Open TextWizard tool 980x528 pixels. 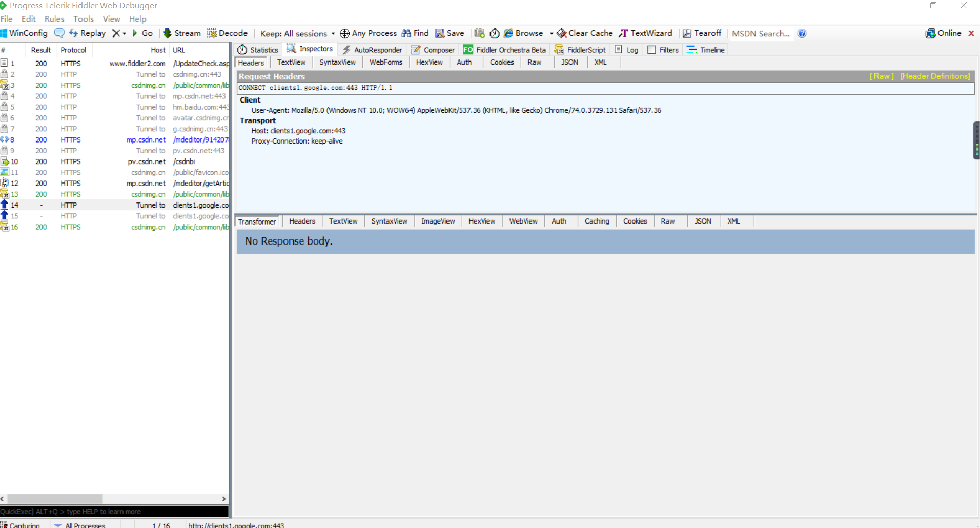coord(645,33)
